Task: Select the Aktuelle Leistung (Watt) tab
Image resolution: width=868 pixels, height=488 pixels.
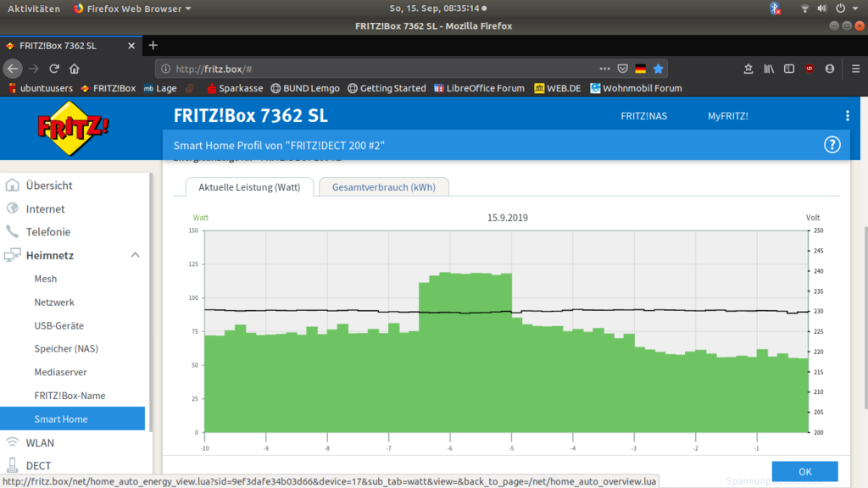Action: pos(249,187)
